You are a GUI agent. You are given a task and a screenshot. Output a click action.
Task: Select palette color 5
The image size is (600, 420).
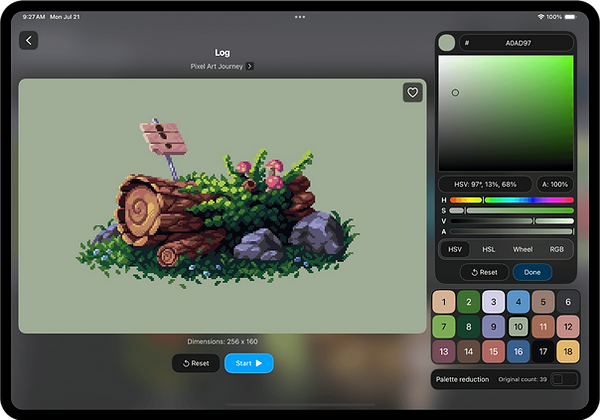543,302
